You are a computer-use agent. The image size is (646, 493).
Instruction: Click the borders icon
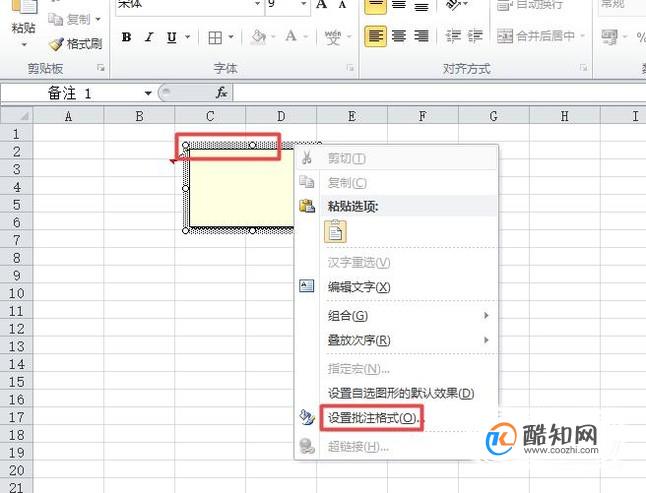click(x=215, y=37)
